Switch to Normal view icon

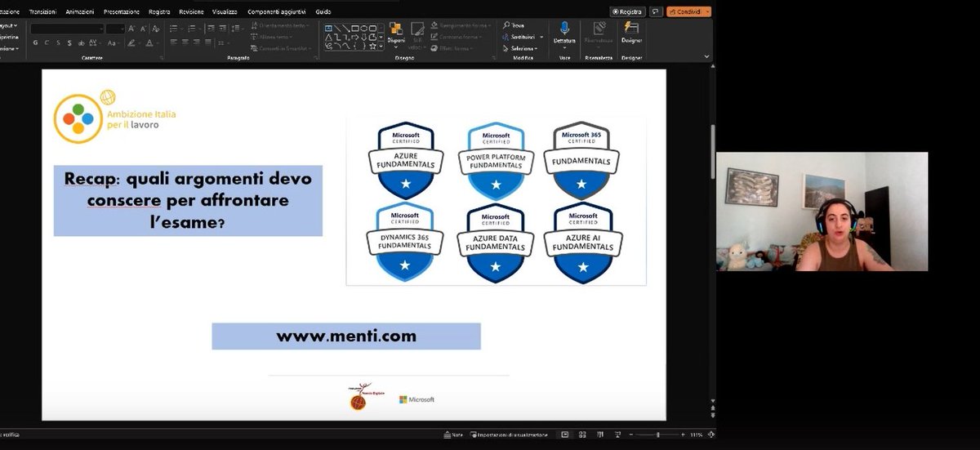coord(565,434)
